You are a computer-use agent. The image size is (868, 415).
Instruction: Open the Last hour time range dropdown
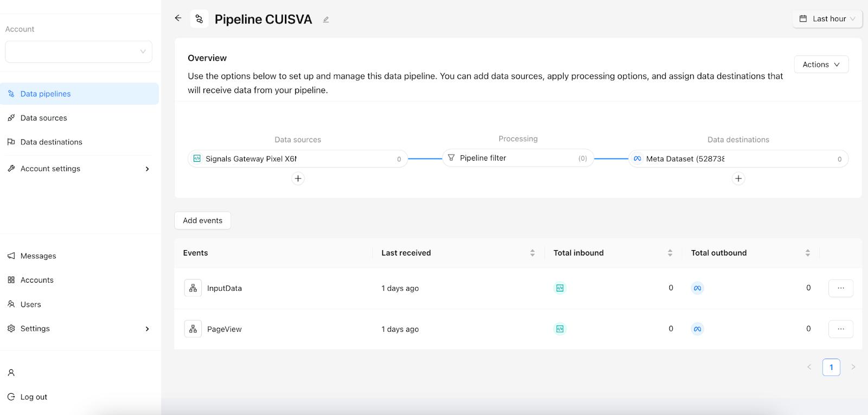827,18
